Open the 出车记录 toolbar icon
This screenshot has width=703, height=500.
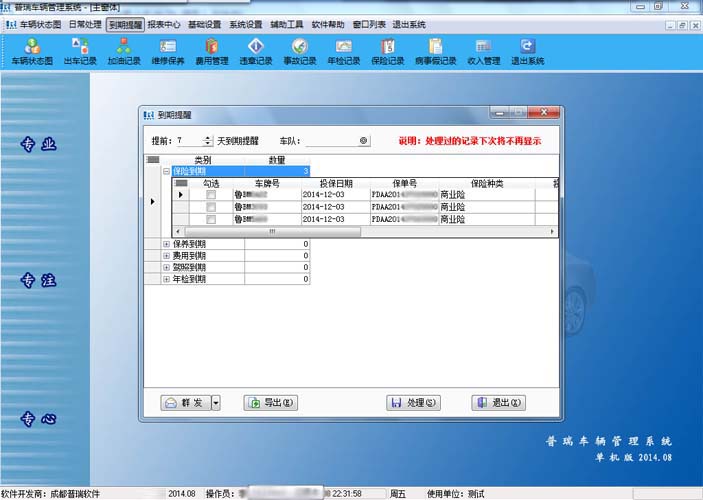(x=80, y=52)
